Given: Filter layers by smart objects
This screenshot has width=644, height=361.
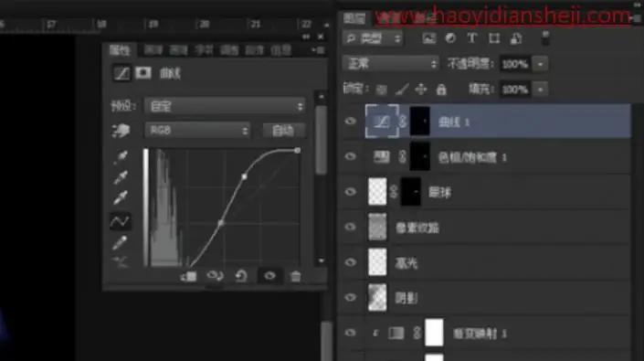Looking at the screenshot, I should pyautogui.click(x=516, y=38).
